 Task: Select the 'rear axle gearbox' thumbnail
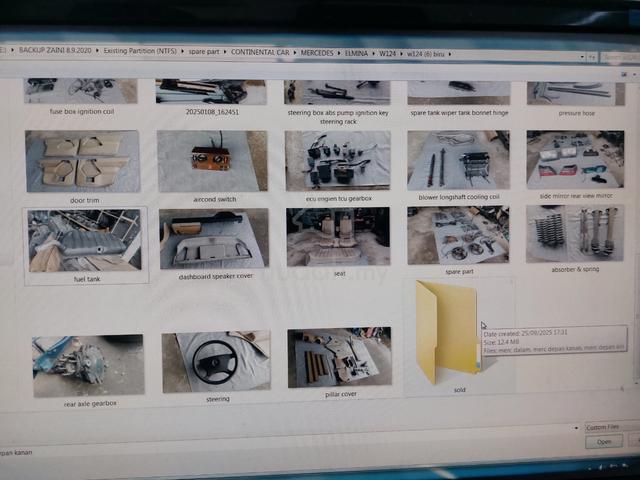(x=88, y=366)
